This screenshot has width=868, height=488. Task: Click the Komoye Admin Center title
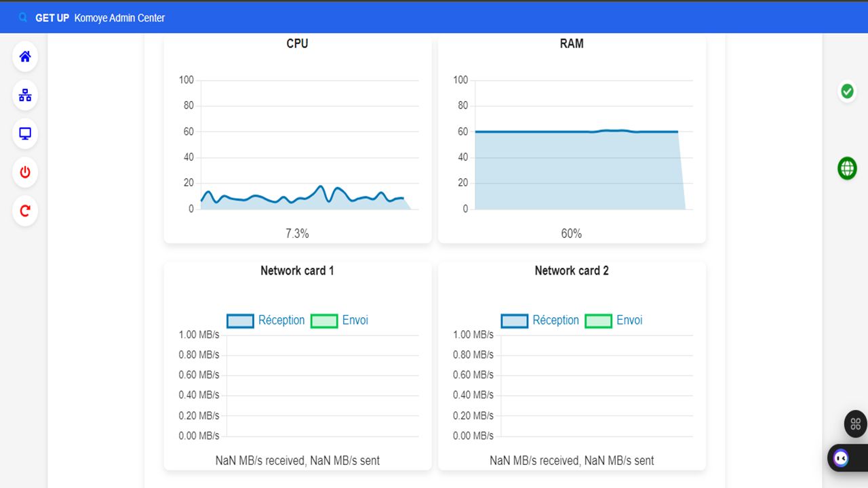click(x=119, y=18)
